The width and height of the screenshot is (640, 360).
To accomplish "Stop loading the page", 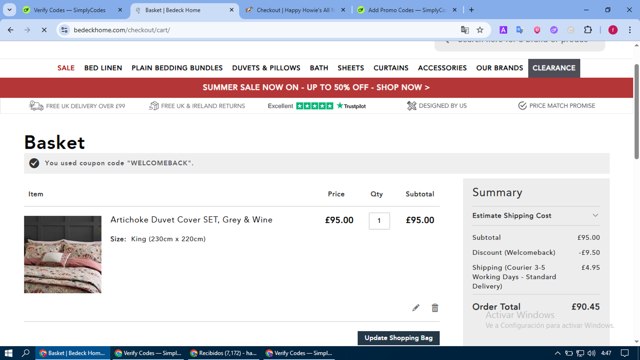I will coord(44,30).
